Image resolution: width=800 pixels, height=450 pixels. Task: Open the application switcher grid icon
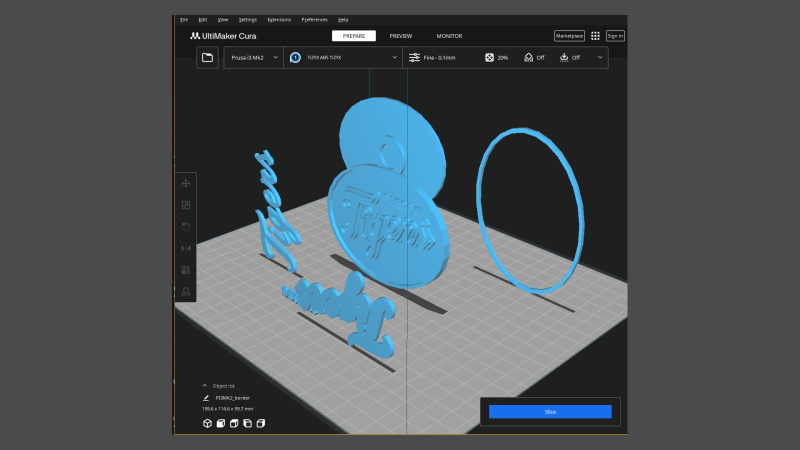tap(595, 36)
